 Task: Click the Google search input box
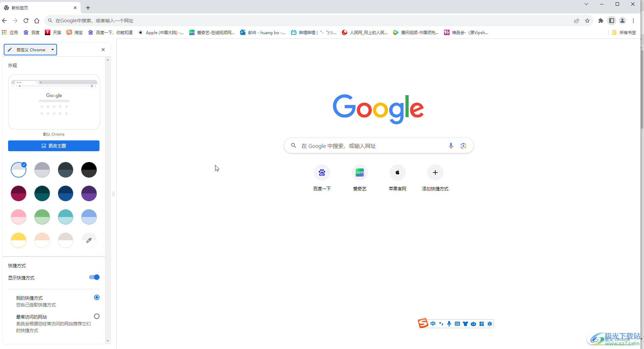point(379,146)
